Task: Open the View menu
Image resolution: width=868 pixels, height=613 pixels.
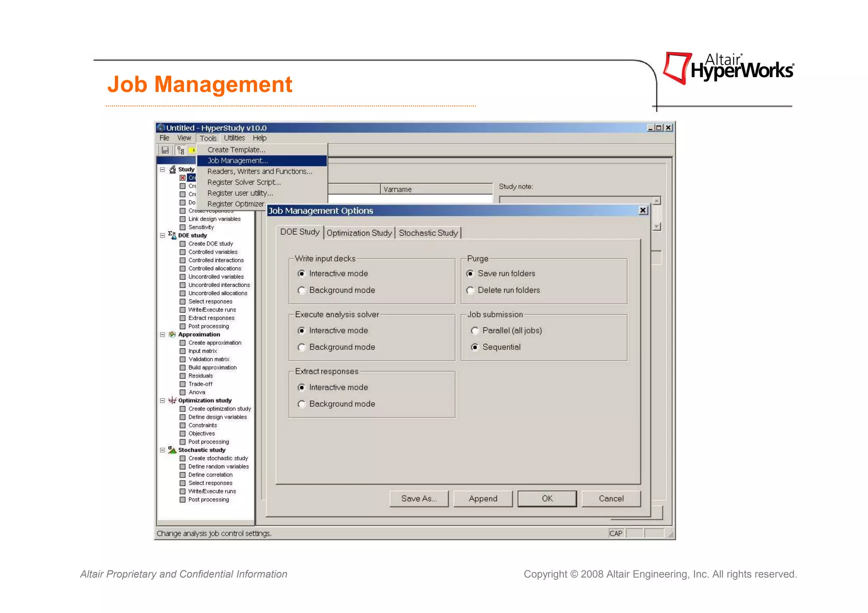Action: click(184, 138)
